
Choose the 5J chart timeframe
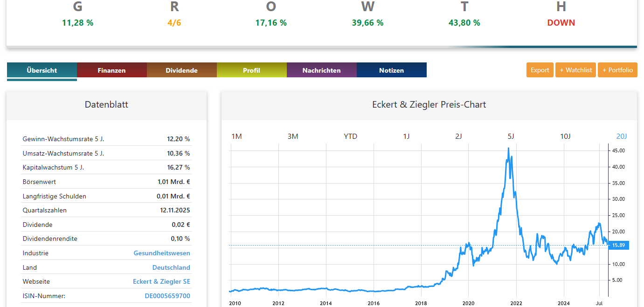coord(511,136)
